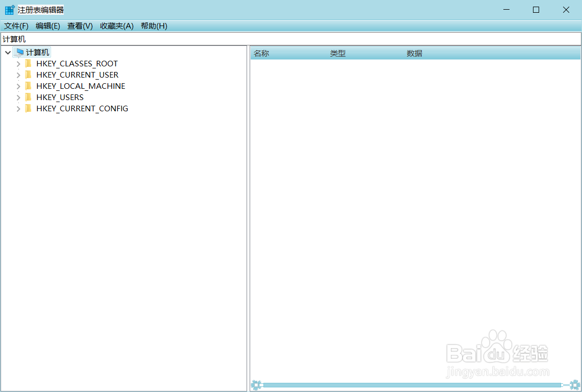Click HKEY_CLASSES_ROOT folder icon
The image size is (582, 392).
pyautogui.click(x=28, y=63)
